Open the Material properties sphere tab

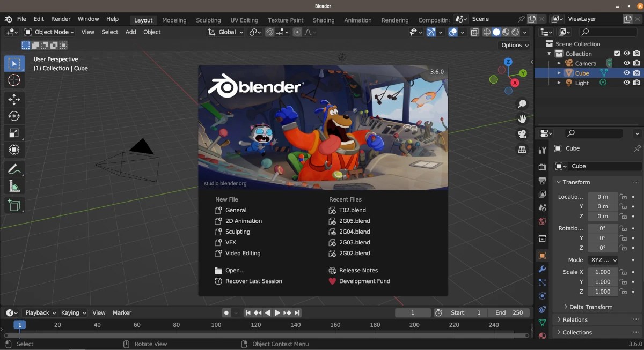click(x=542, y=334)
